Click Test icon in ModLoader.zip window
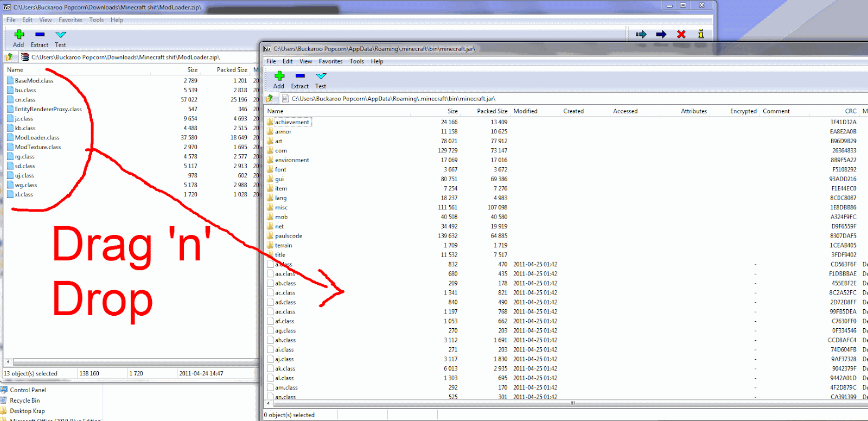Viewport: 868px width, 421px height. tap(61, 34)
